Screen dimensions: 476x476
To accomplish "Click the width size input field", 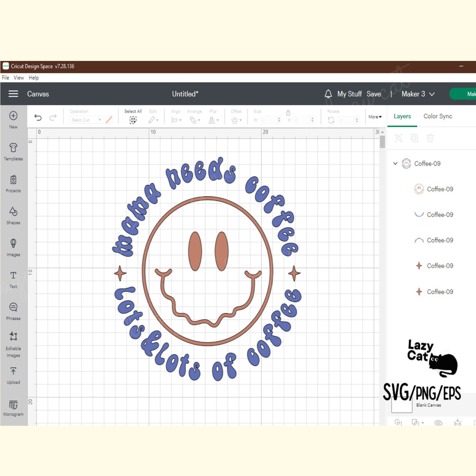I will coord(268,120).
